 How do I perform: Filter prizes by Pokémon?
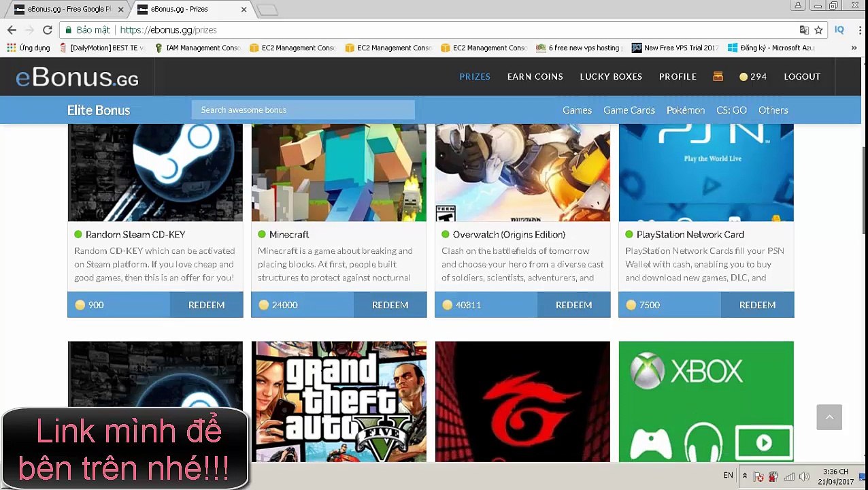coord(686,110)
